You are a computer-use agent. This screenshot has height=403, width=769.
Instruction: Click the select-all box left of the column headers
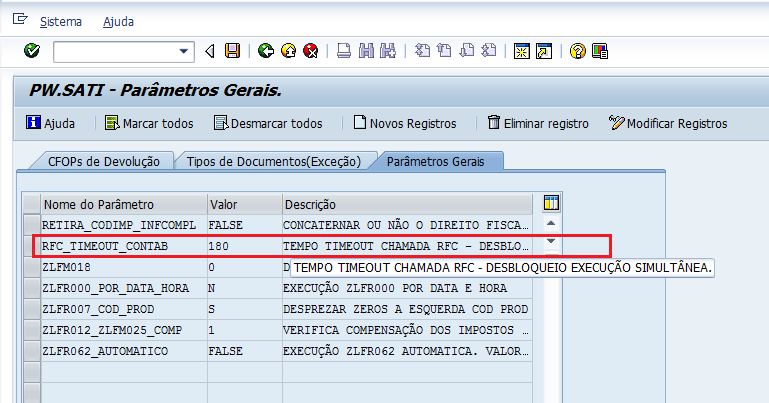tap(31, 204)
